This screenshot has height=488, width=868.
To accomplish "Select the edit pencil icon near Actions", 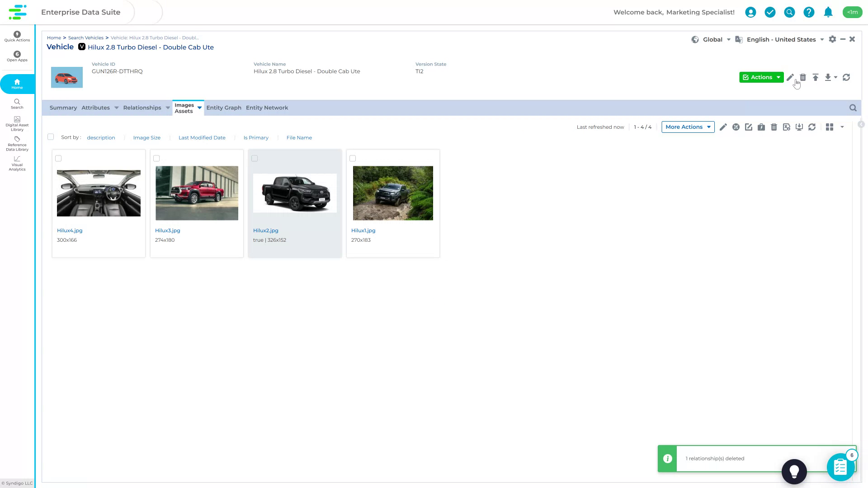I will click(x=790, y=77).
